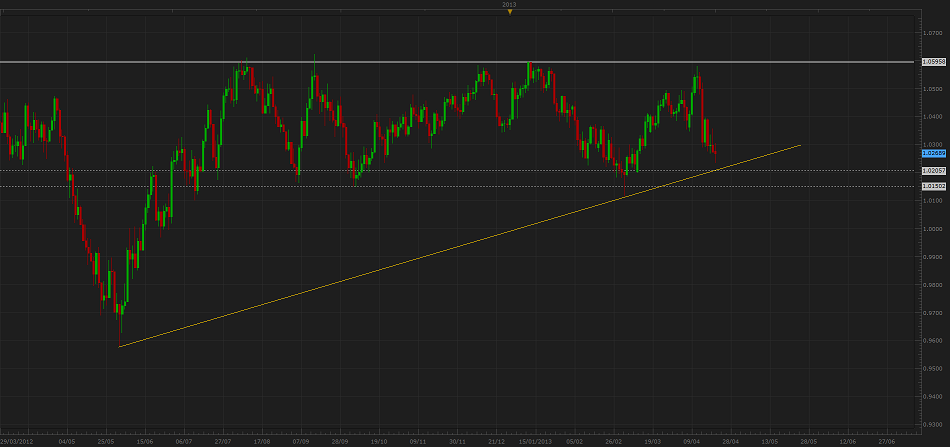The height and width of the screenshot is (447, 950).
Task: Click the 0.9700 price axis tick
Action: tap(933, 313)
